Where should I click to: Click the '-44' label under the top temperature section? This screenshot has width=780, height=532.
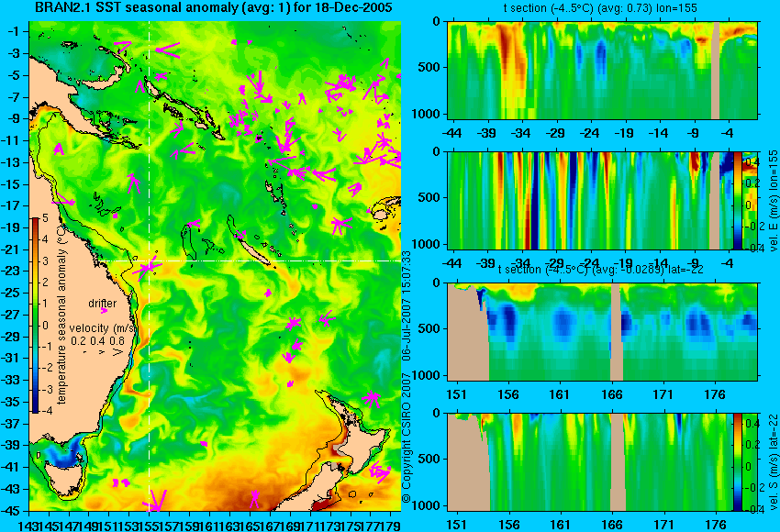click(451, 133)
